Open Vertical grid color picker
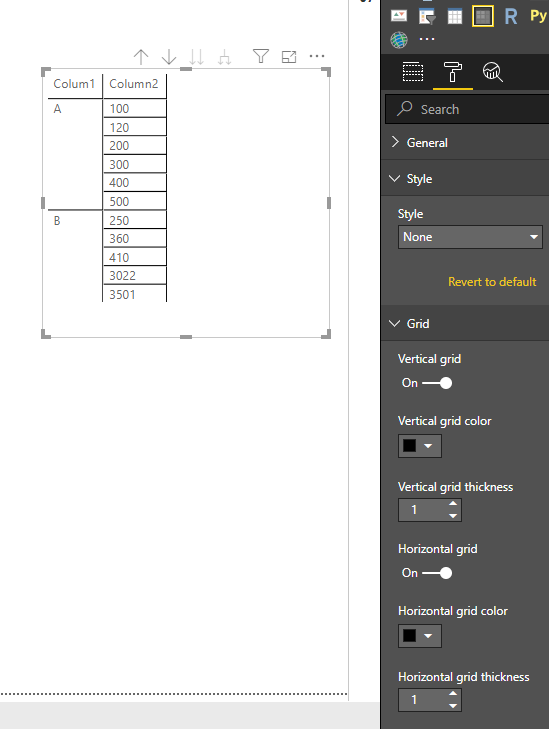 [420, 446]
